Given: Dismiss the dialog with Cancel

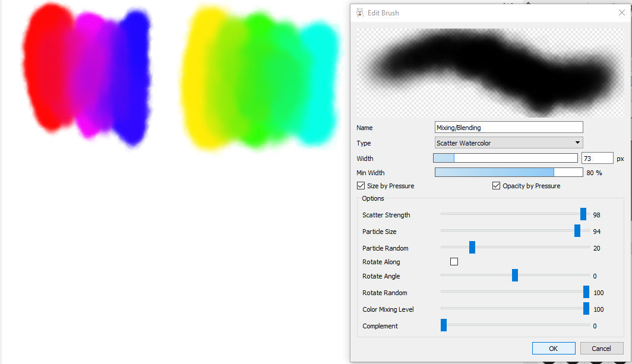Looking at the screenshot, I should (602, 348).
